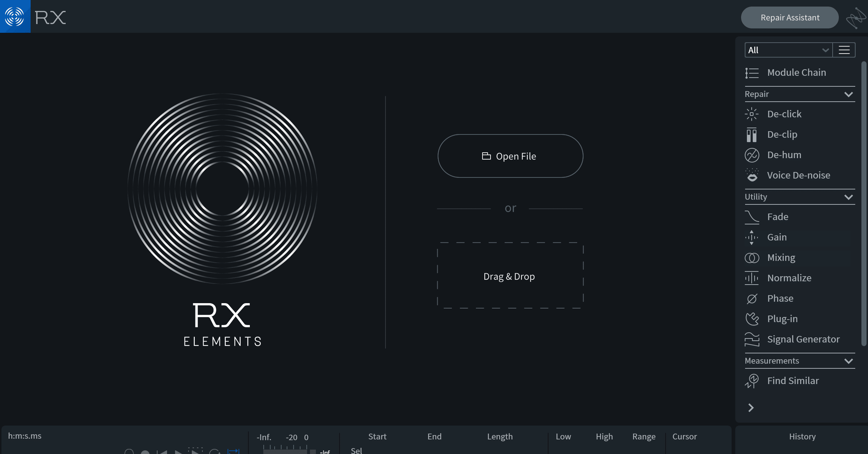
Task: Open the Fade utility module
Action: point(778,217)
